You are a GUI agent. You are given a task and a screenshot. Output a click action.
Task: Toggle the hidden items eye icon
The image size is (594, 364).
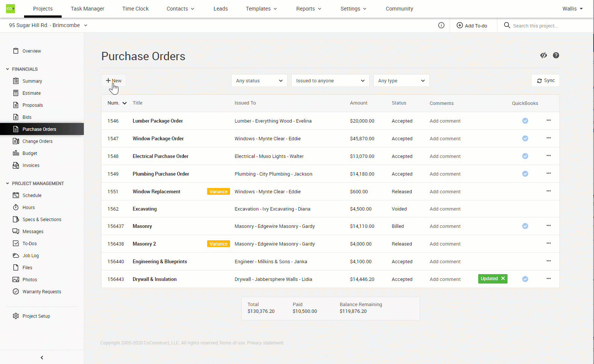point(544,55)
